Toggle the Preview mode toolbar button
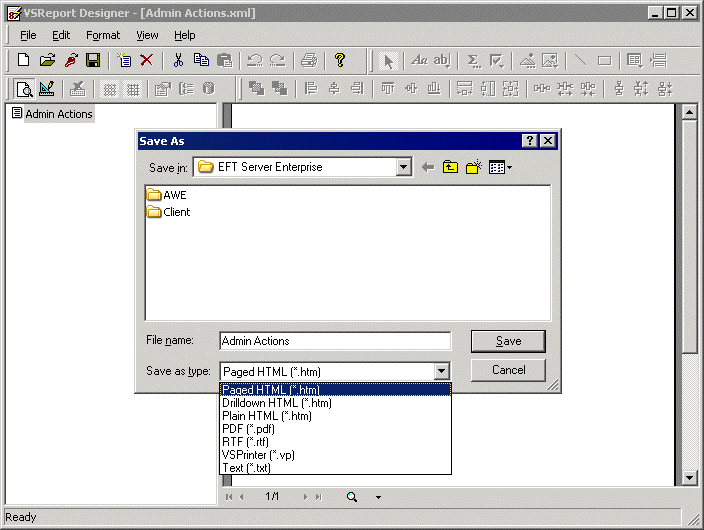Image resolution: width=704 pixels, height=530 pixels. click(24, 89)
